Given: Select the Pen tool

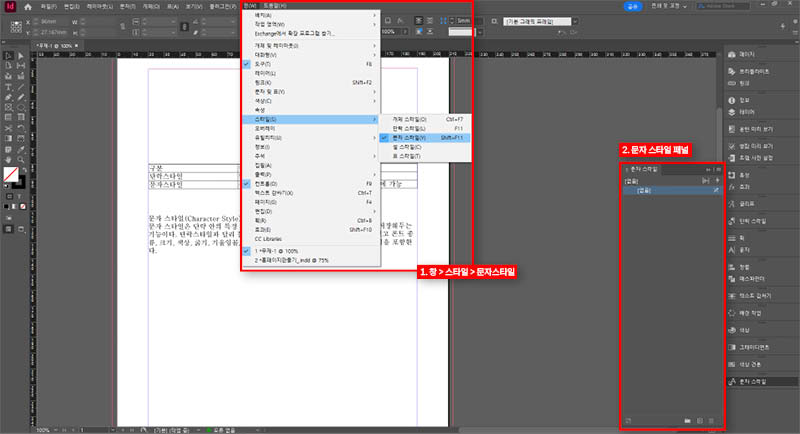Looking at the screenshot, I should [9, 97].
